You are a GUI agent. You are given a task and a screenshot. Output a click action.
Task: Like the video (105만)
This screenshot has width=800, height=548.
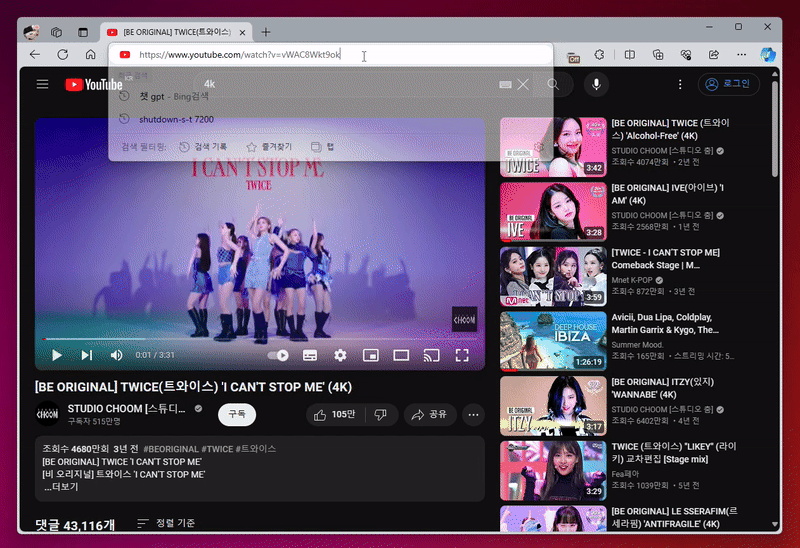(335, 415)
